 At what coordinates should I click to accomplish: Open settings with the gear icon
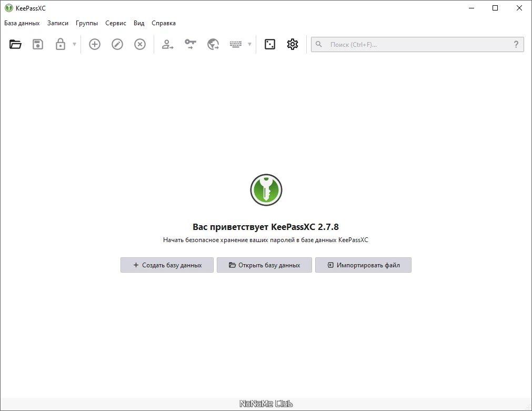point(293,44)
